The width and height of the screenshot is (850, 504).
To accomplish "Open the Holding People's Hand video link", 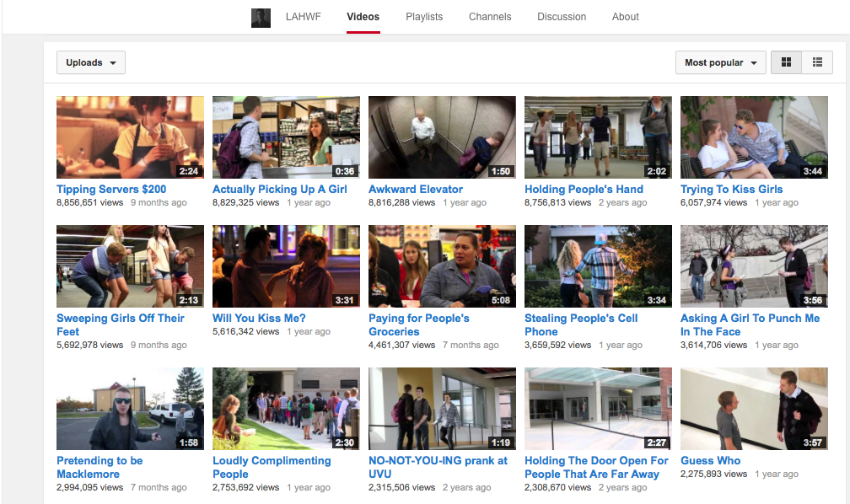I will 584,189.
